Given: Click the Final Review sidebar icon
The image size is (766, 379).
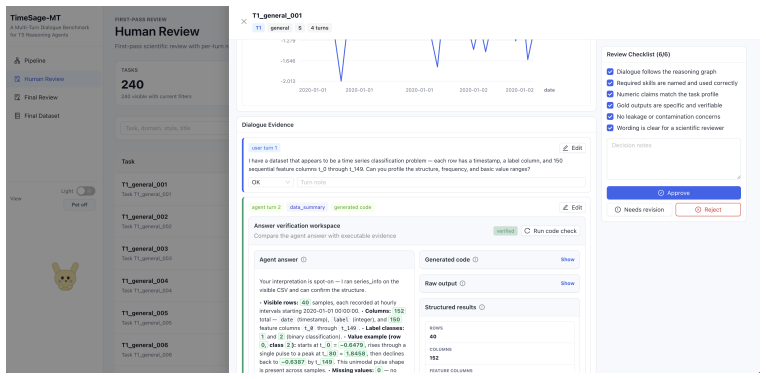Looking at the screenshot, I should pyautogui.click(x=18, y=97).
